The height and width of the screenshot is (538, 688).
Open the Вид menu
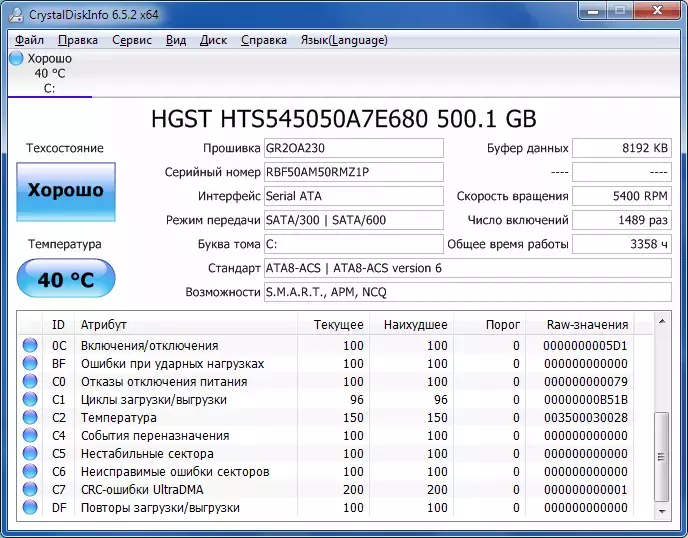click(x=176, y=40)
